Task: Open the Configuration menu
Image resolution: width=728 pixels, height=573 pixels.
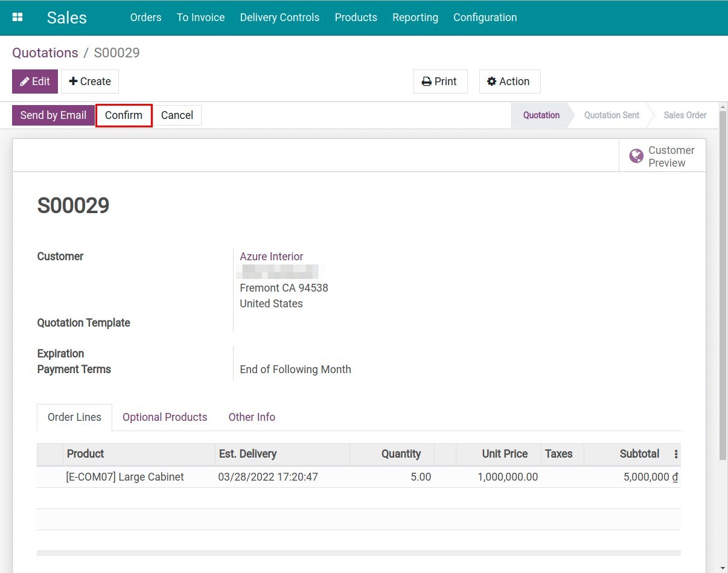Action: pos(485,18)
